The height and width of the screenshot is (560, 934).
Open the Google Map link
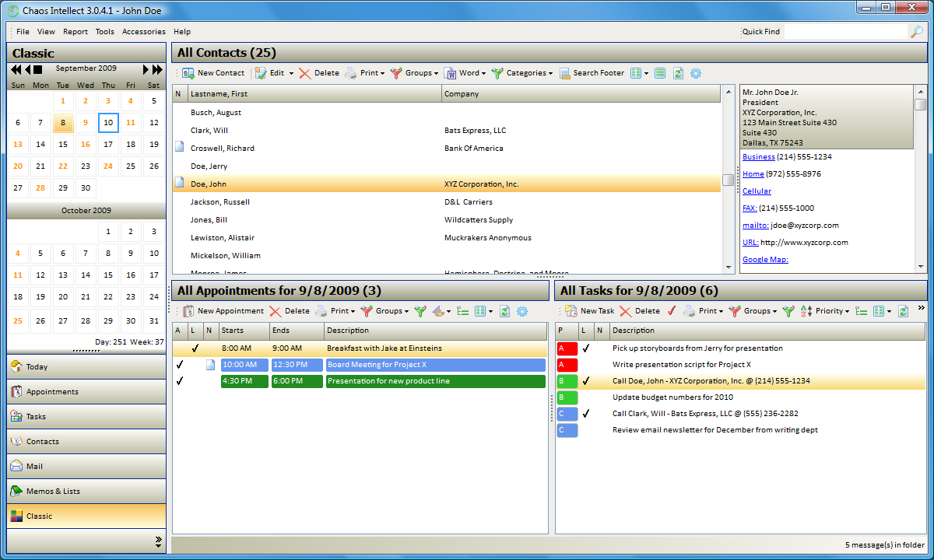766,260
